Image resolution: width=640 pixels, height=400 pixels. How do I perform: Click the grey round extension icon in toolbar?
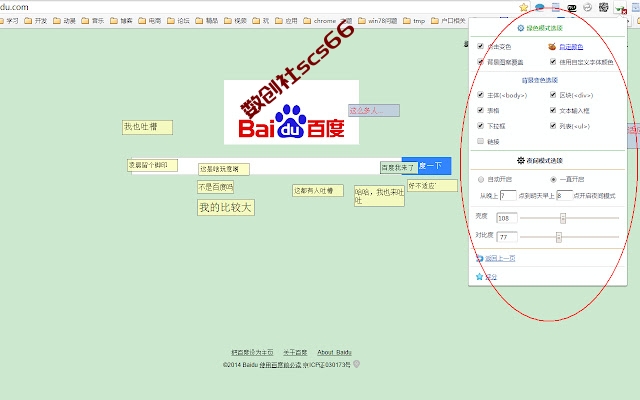click(x=587, y=7)
